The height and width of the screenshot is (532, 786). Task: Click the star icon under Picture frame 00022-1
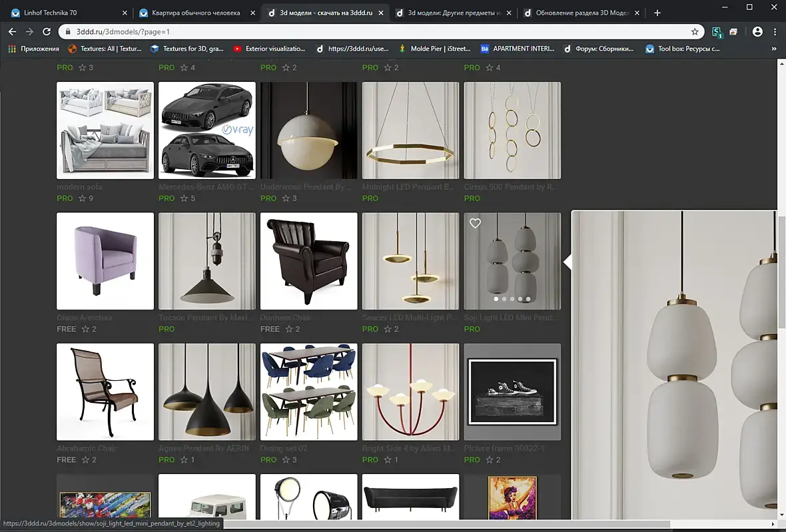[489, 460]
